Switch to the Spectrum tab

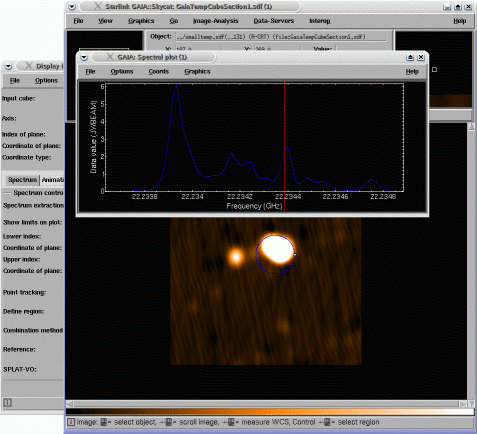(22, 180)
